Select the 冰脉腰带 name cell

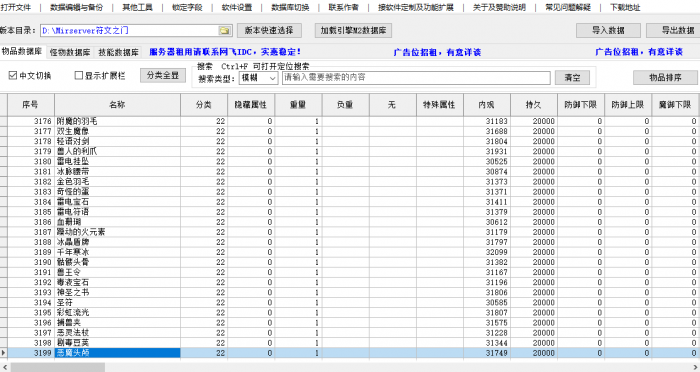[117, 171]
